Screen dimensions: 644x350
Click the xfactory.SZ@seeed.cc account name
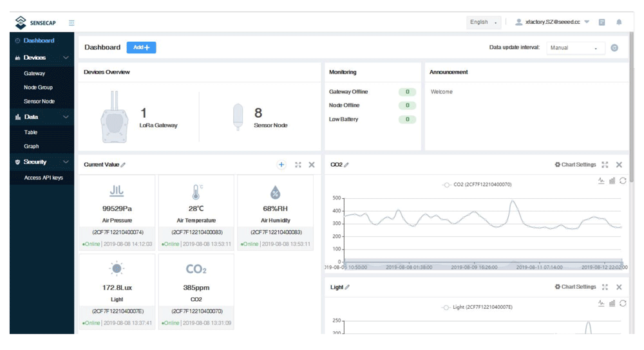click(553, 22)
